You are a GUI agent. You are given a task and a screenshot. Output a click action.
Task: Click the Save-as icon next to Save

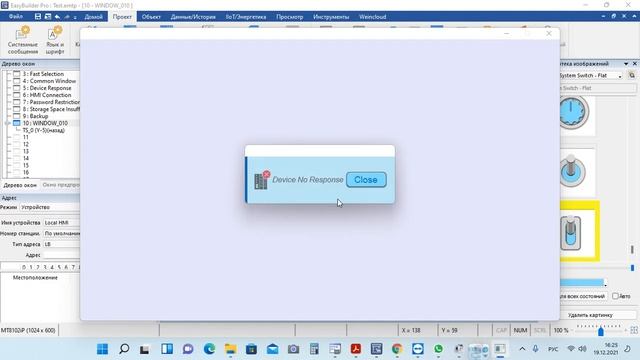click(48, 17)
